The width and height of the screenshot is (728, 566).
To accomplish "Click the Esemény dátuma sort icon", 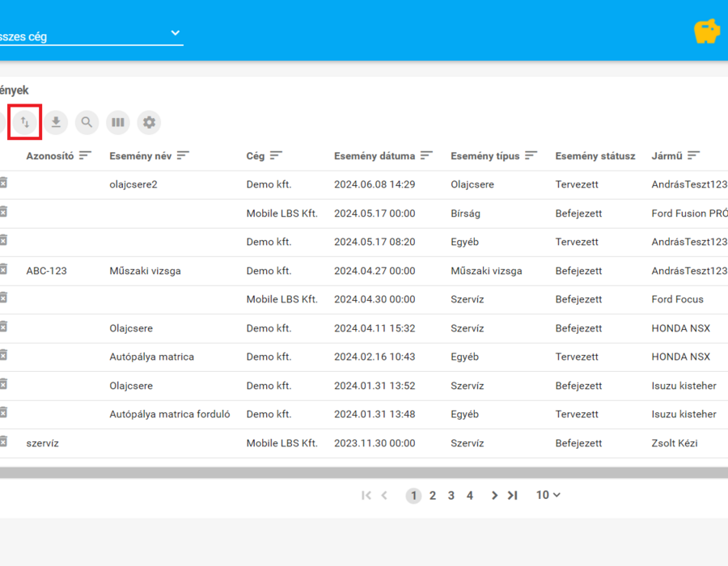I will 426,155.
